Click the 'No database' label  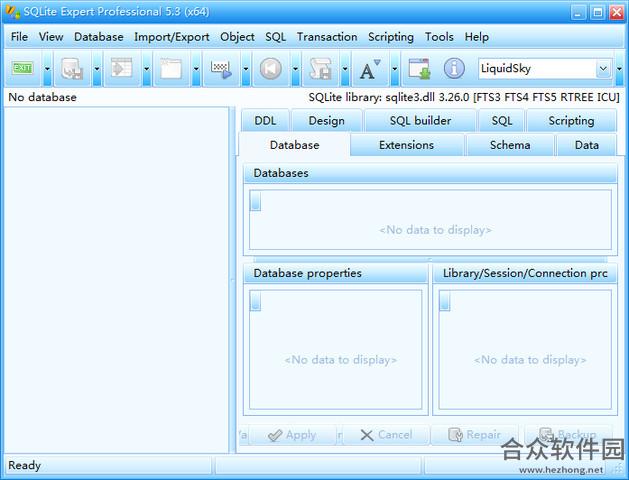(43, 97)
